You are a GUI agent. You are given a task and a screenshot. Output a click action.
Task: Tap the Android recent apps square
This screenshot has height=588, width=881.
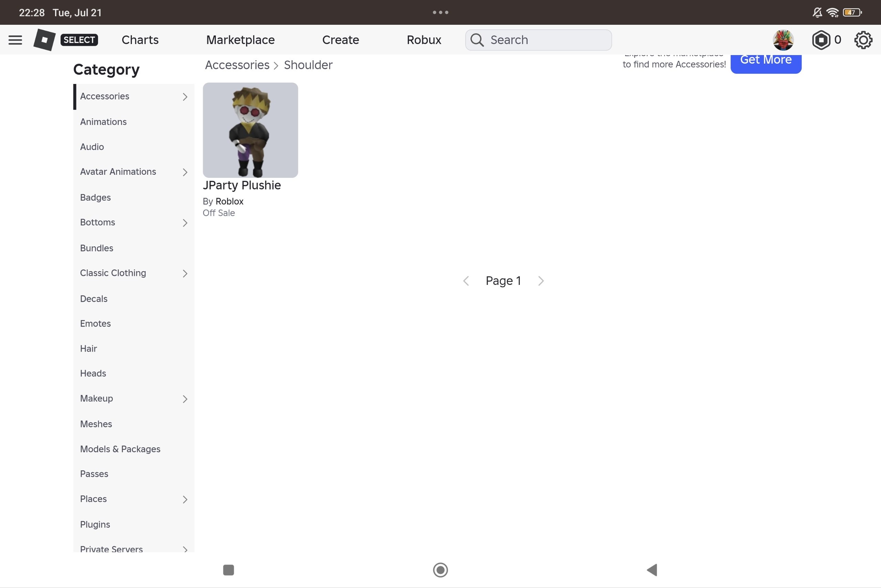pos(229,570)
